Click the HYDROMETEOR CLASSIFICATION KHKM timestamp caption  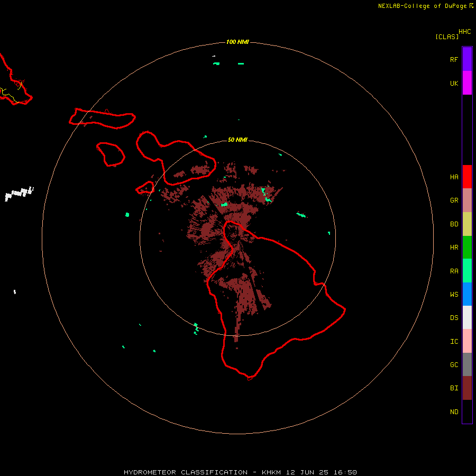tap(241, 472)
